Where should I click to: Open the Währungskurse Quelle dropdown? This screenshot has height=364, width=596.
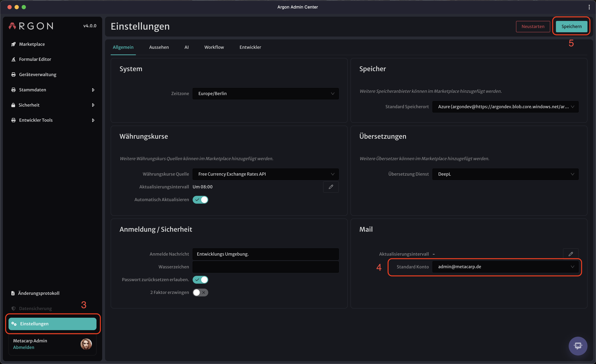coord(266,174)
